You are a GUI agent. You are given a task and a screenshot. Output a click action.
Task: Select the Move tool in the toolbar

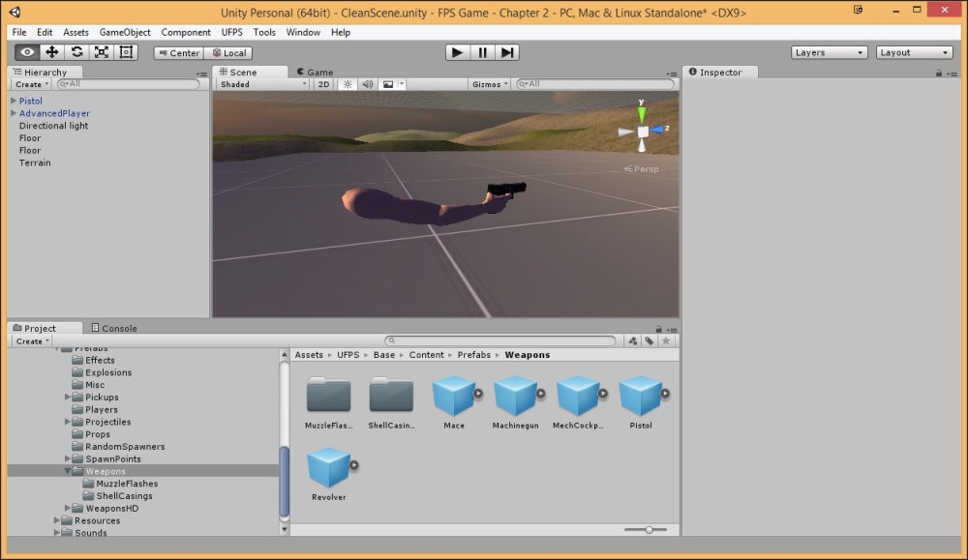pos(52,52)
